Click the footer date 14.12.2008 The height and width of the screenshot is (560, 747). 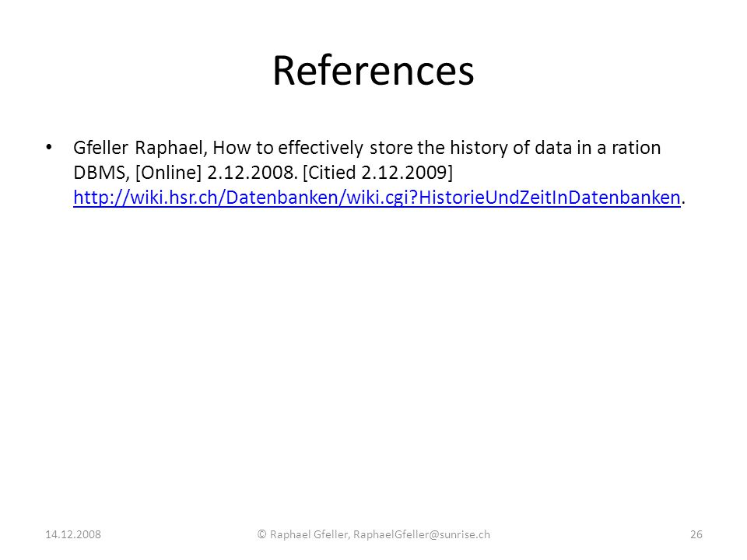73,534
